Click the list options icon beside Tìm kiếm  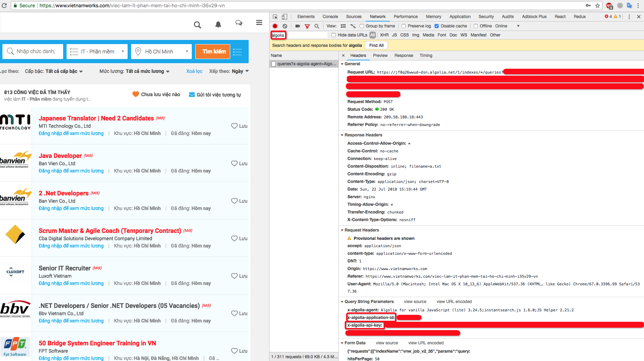tap(238, 52)
